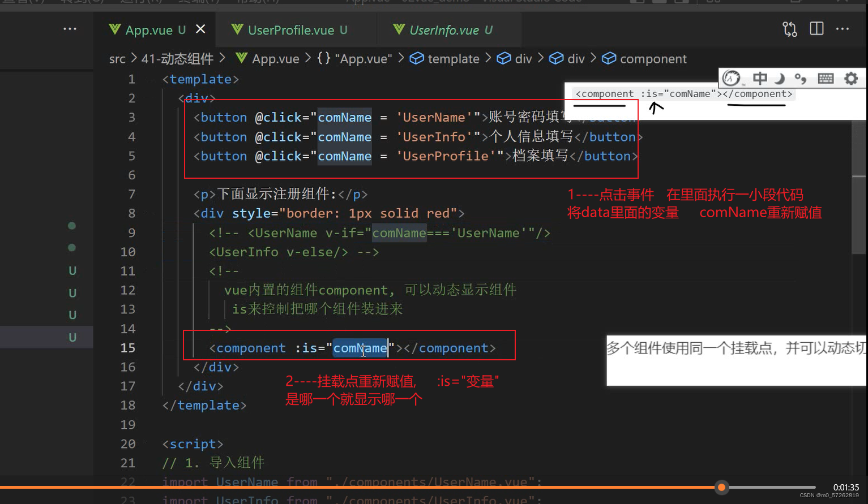Open input method settings gear
The height and width of the screenshot is (504, 868).
[x=851, y=78]
